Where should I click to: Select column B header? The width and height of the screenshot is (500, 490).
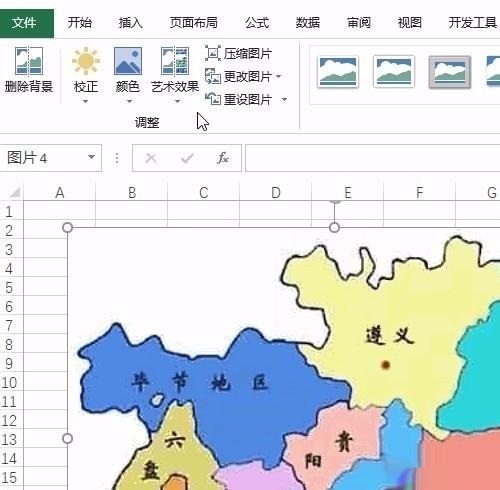(132, 192)
